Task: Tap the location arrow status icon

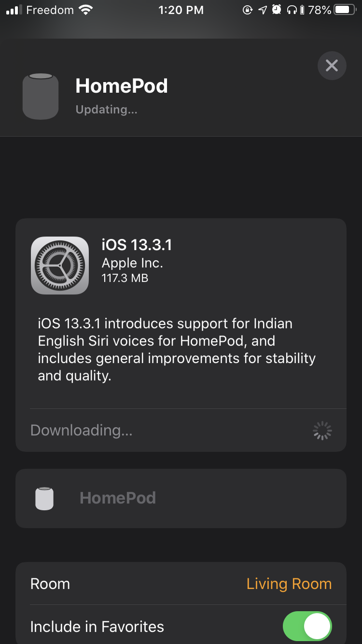Action: point(262,10)
